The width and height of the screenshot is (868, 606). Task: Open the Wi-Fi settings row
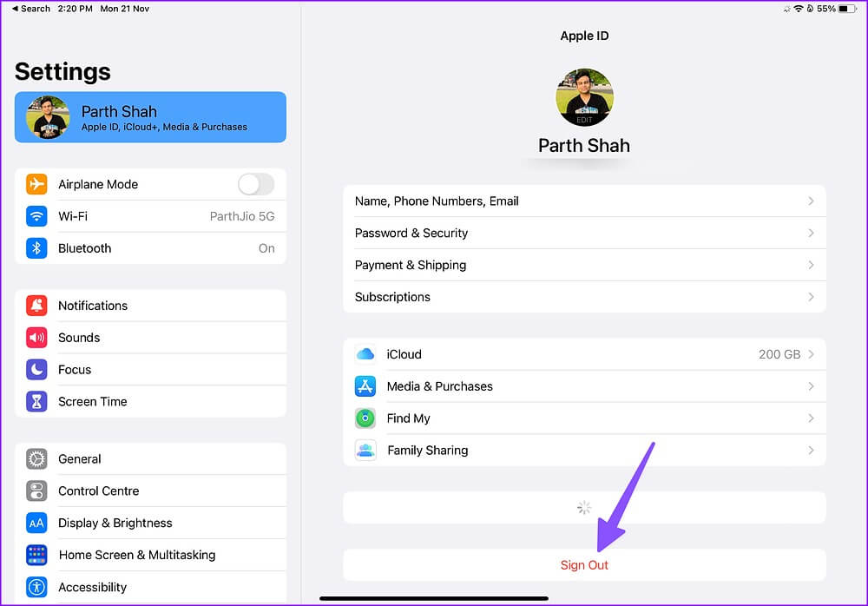pyautogui.click(x=150, y=216)
